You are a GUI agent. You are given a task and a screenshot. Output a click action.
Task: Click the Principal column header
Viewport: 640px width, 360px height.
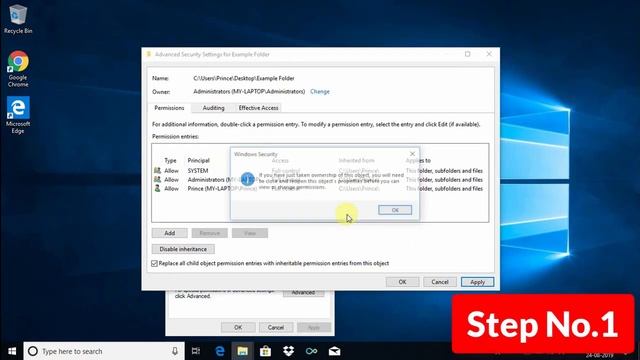coord(198,160)
